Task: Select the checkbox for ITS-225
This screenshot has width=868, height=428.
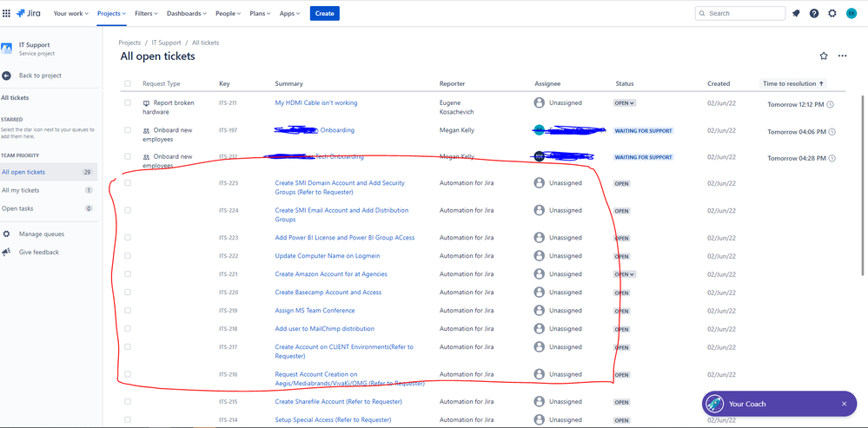Action: (128, 183)
